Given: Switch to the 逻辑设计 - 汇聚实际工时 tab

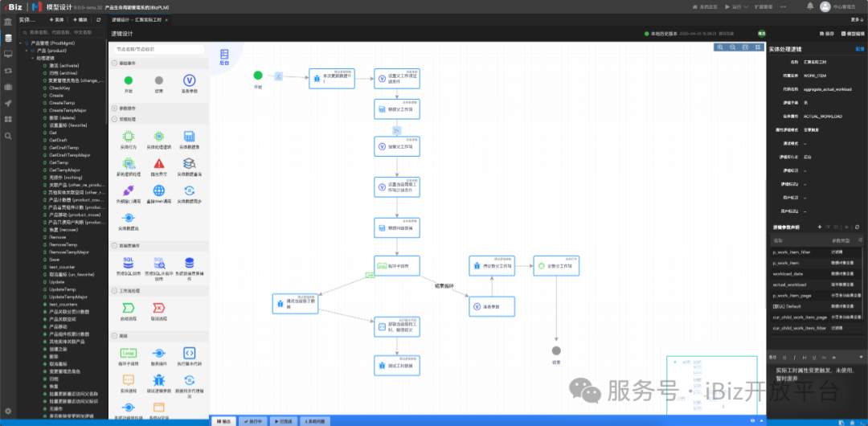Looking at the screenshot, I should click(x=137, y=19).
